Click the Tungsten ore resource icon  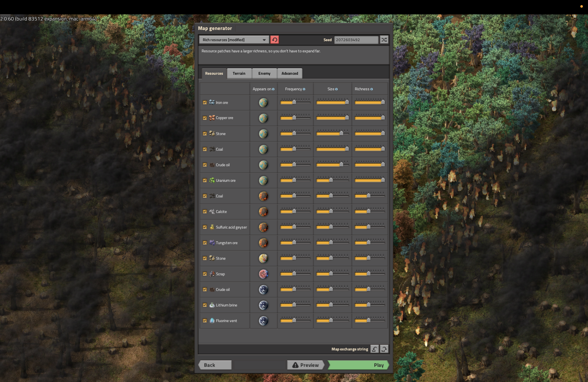[212, 243]
